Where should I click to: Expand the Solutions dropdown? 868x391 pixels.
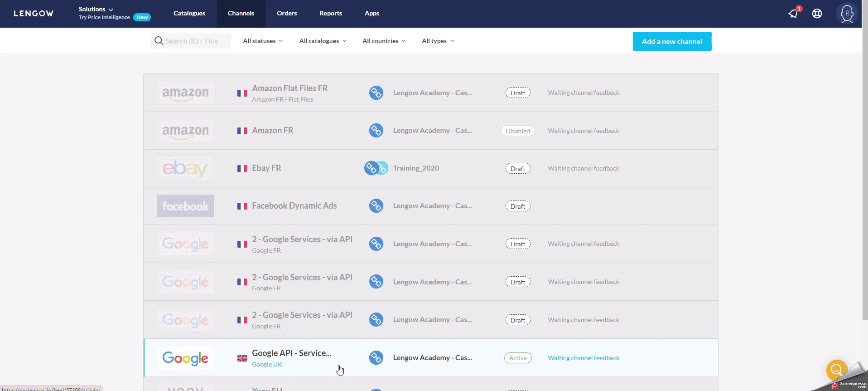(96, 9)
